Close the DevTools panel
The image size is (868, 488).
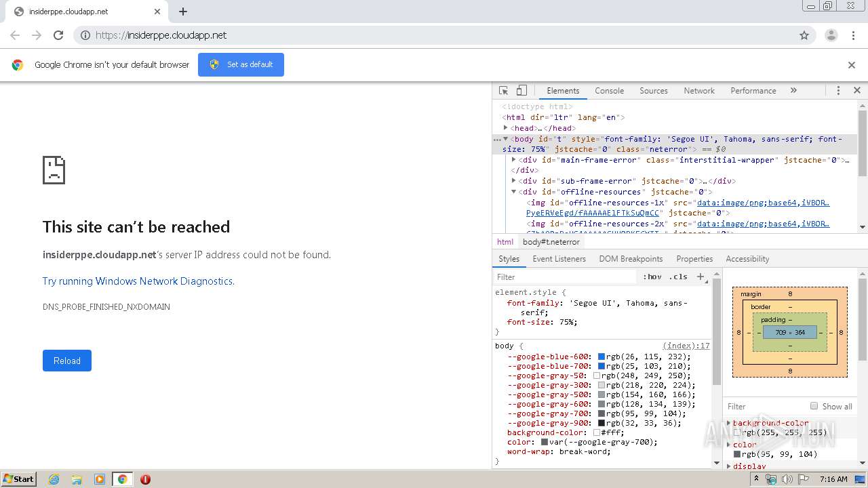click(856, 90)
